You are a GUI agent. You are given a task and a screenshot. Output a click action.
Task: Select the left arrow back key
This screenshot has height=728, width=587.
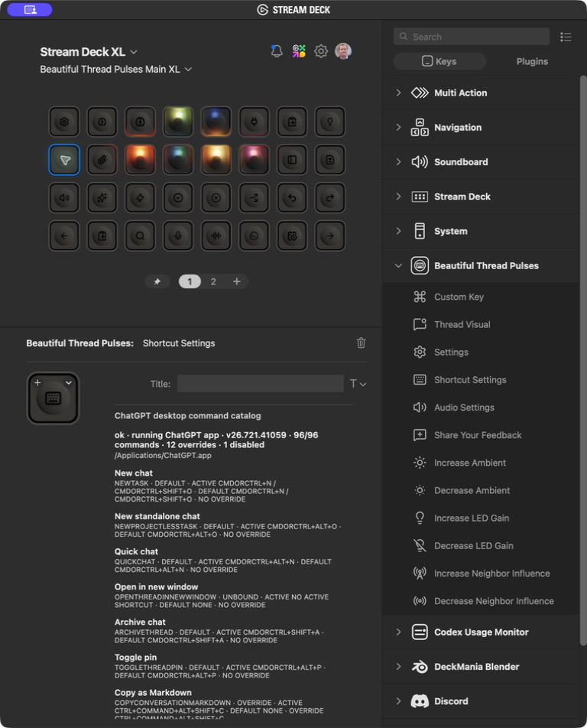(64, 236)
